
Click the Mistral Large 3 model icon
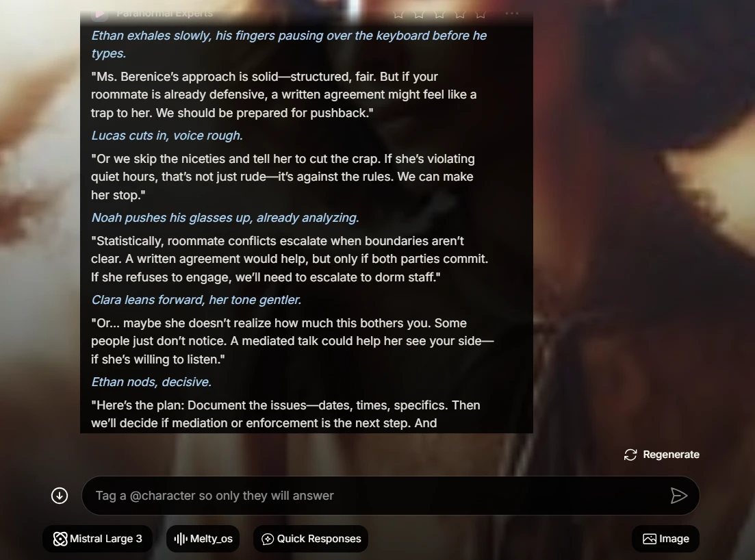(60, 539)
